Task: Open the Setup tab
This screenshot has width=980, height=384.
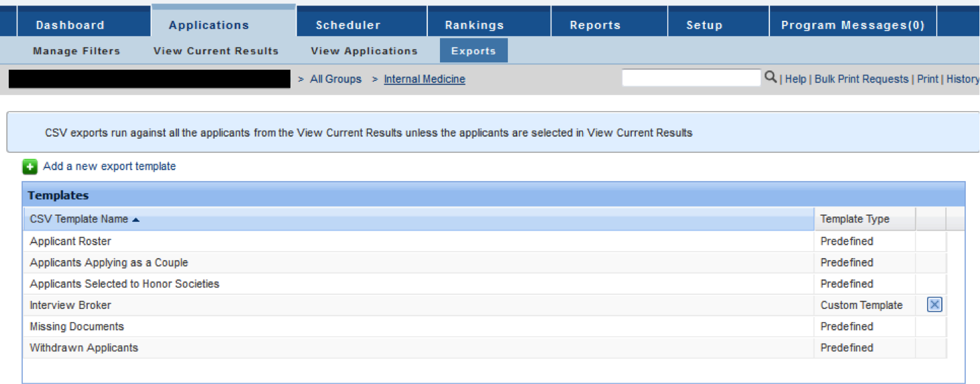Action: [x=704, y=25]
